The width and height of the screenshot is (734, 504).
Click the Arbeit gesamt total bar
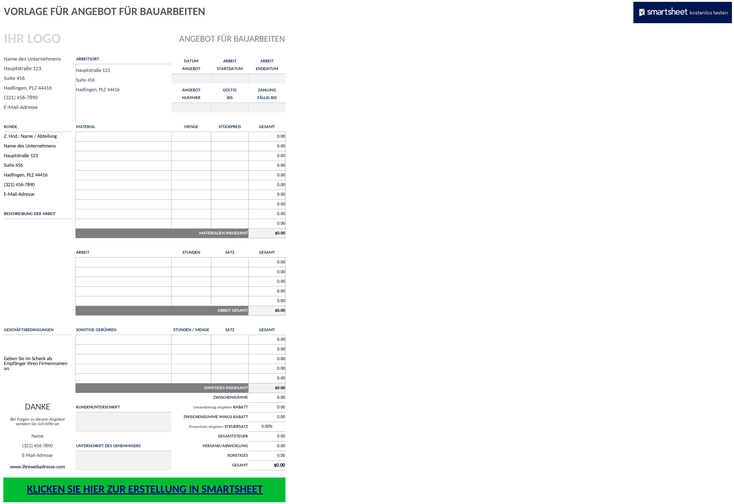click(x=162, y=310)
